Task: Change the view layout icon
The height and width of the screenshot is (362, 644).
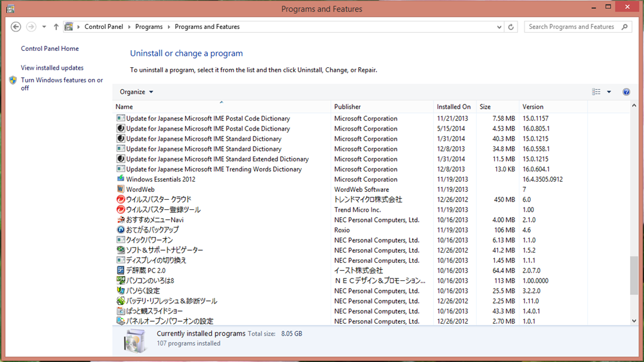Action: (596, 92)
